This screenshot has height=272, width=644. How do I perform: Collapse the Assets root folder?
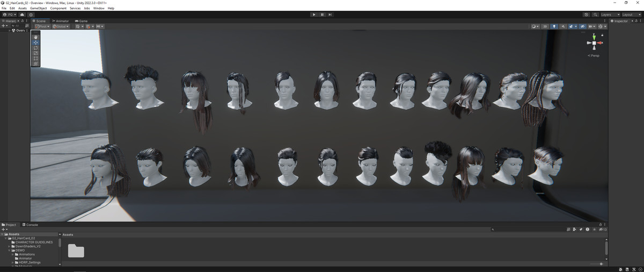pos(2,234)
